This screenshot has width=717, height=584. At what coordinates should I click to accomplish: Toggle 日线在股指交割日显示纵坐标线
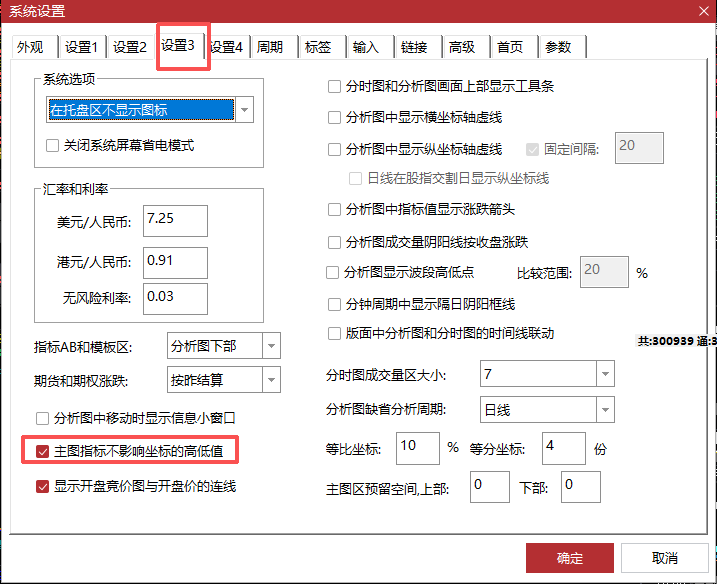coord(355,178)
